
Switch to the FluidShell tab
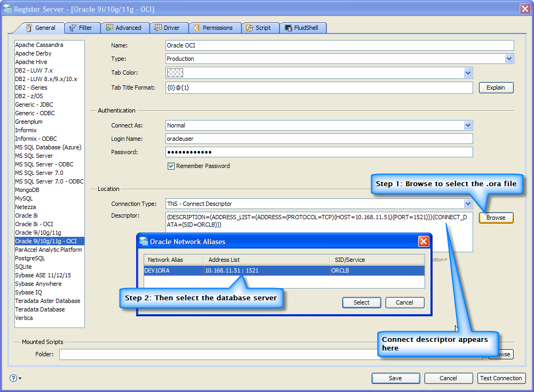coord(303,28)
